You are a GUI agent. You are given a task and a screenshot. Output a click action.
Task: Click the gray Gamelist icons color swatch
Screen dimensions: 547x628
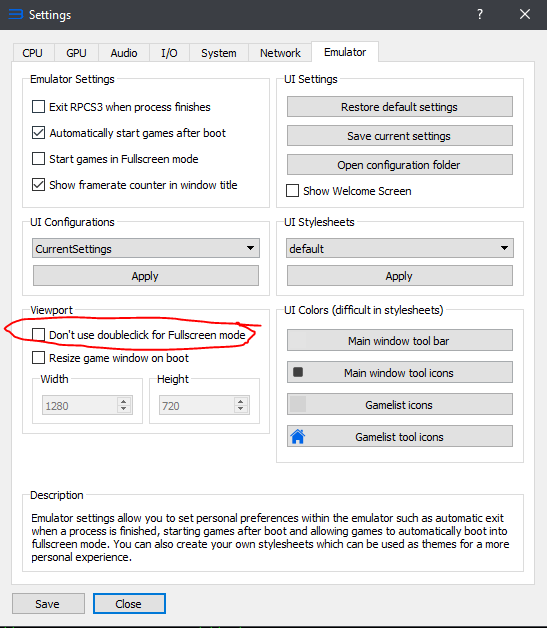pos(298,405)
